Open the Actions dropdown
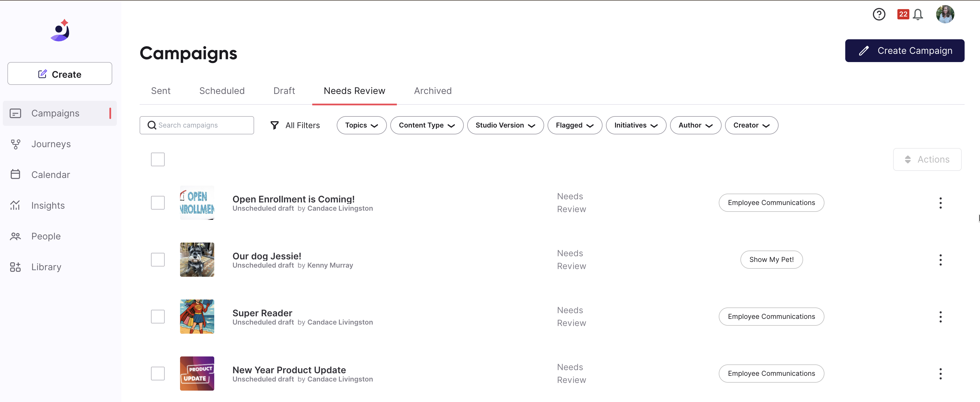This screenshot has height=402, width=980. pyautogui.click(x=927, y=159)
